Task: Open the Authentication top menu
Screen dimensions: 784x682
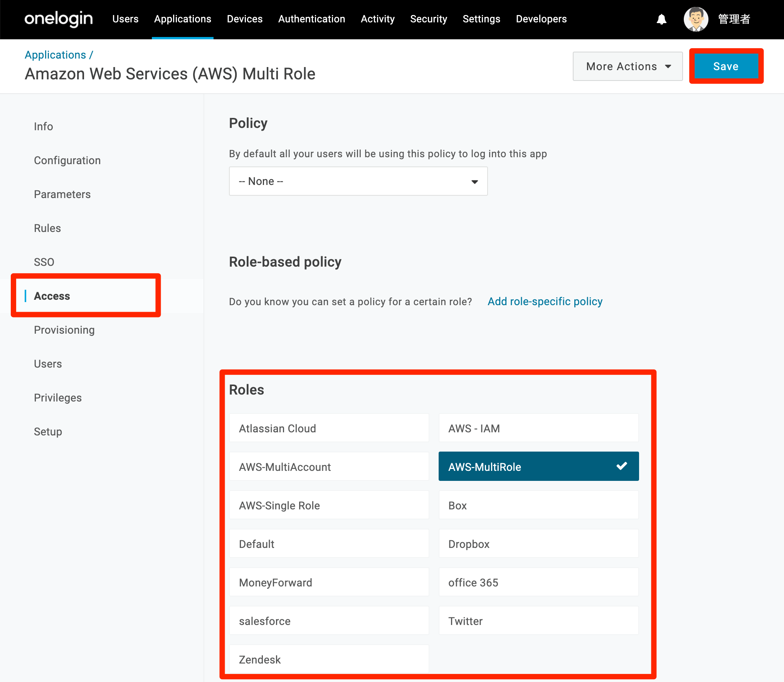Action: pos(311,19)
